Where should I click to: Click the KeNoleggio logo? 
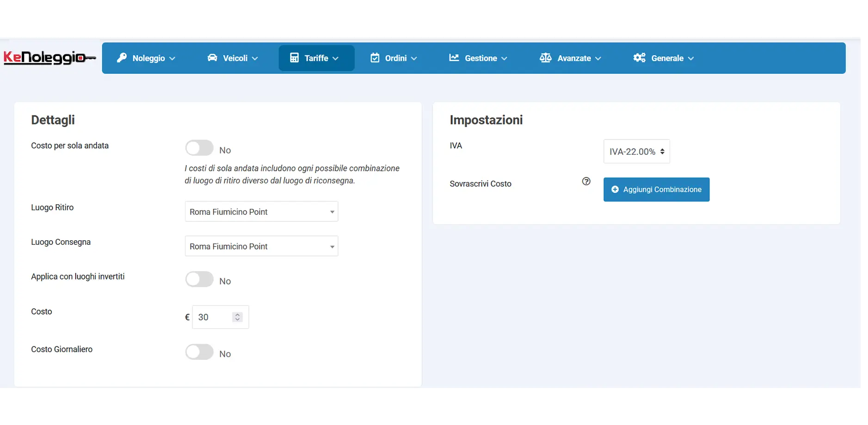tap(49, 58)
